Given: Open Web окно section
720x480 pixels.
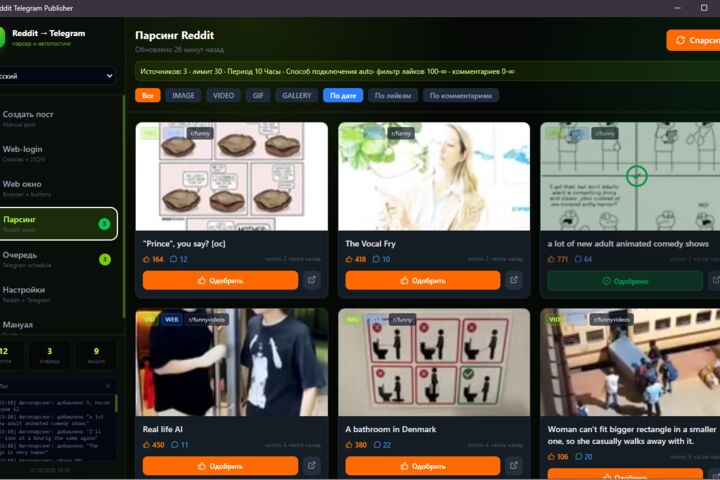Looking at the screenshot, I should point(59,188).
